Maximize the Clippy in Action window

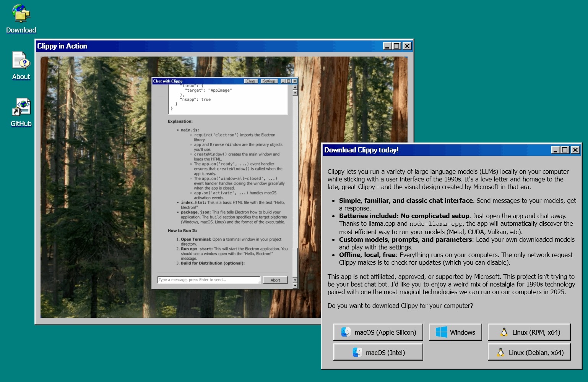(x=397, y=46)
